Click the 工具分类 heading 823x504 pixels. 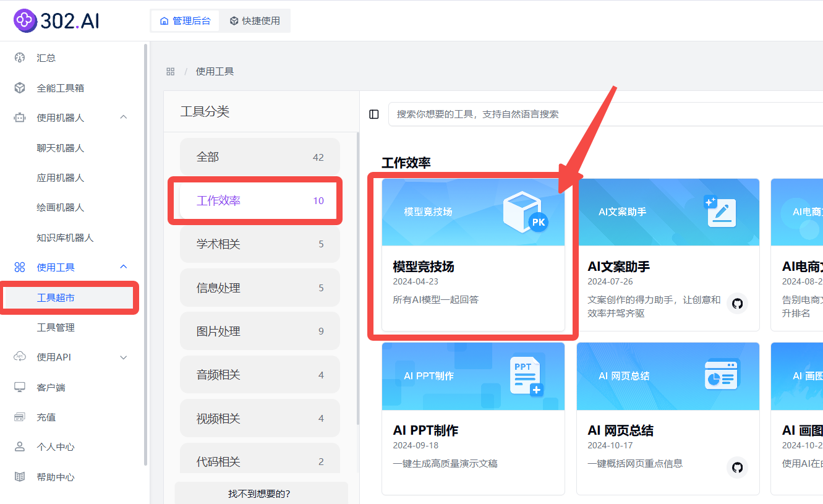click(205, 111)
